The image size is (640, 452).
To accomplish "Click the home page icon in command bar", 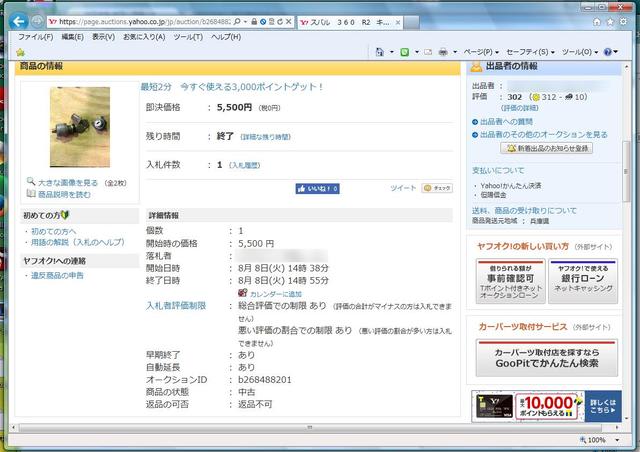I will click(379, 52).
